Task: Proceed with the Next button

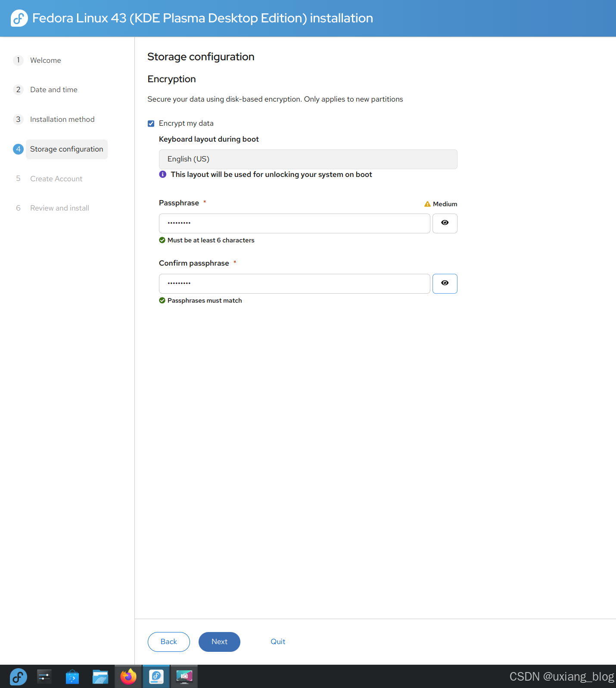Action: pyautogui.click(x=219, y=642)
